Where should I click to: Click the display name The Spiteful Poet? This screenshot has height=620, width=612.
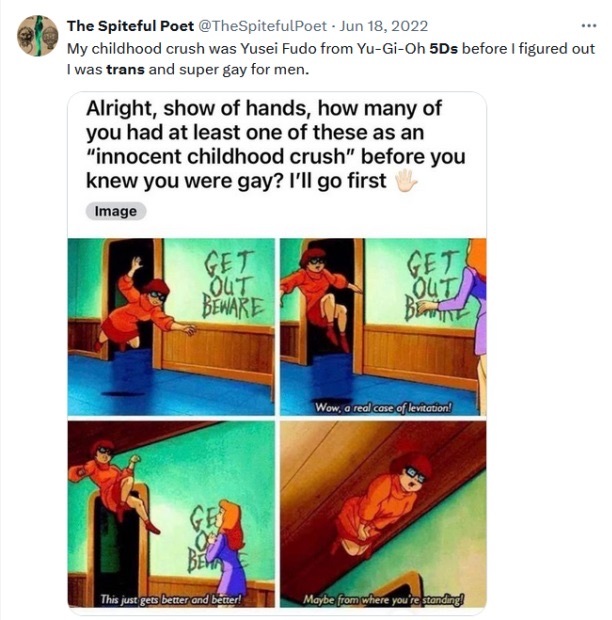click(130, 26)
